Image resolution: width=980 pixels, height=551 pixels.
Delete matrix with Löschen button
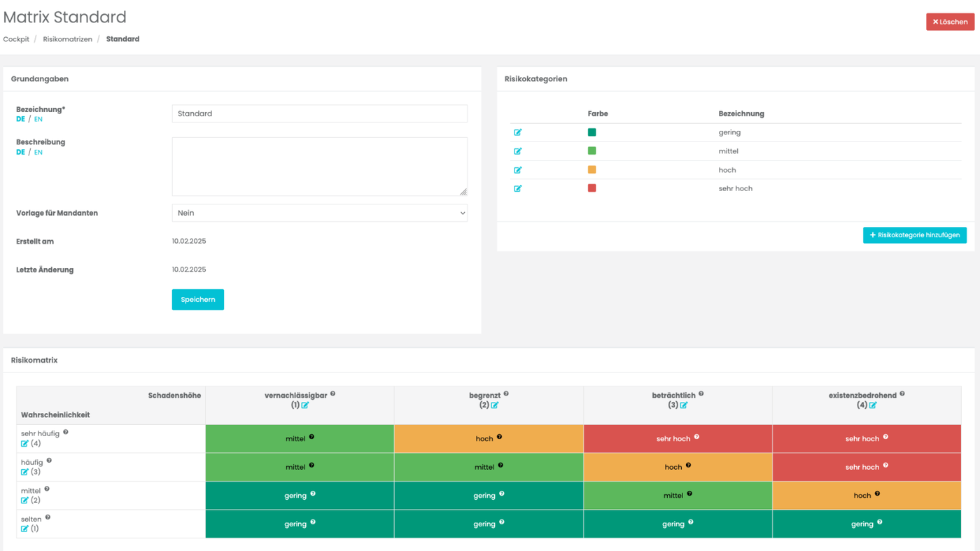click(950, 22)
